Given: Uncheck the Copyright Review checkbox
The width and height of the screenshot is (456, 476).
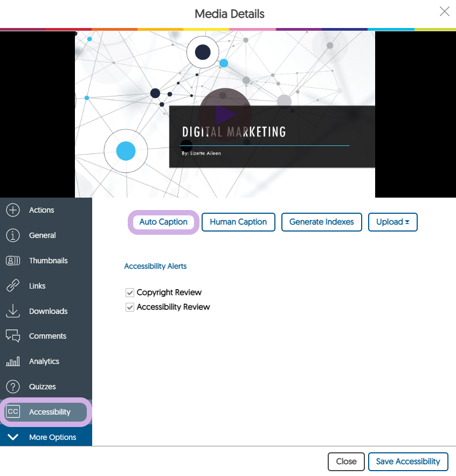Looking at the screenshot, I should [x=129, y=293].
